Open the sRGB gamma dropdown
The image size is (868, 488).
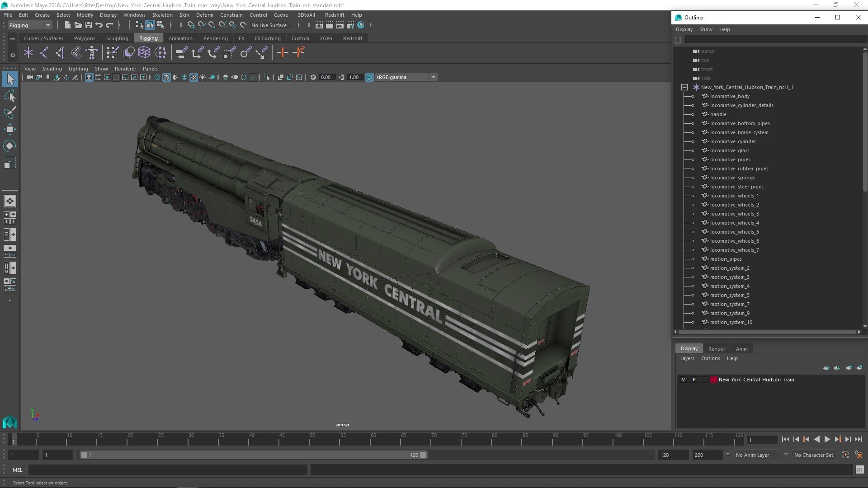point(406,77)
